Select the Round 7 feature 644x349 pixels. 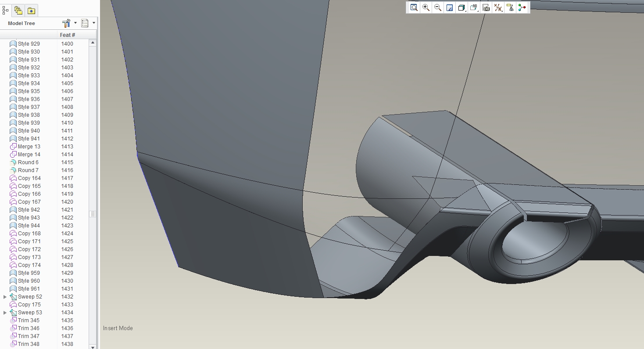click(x=28, y=170)
